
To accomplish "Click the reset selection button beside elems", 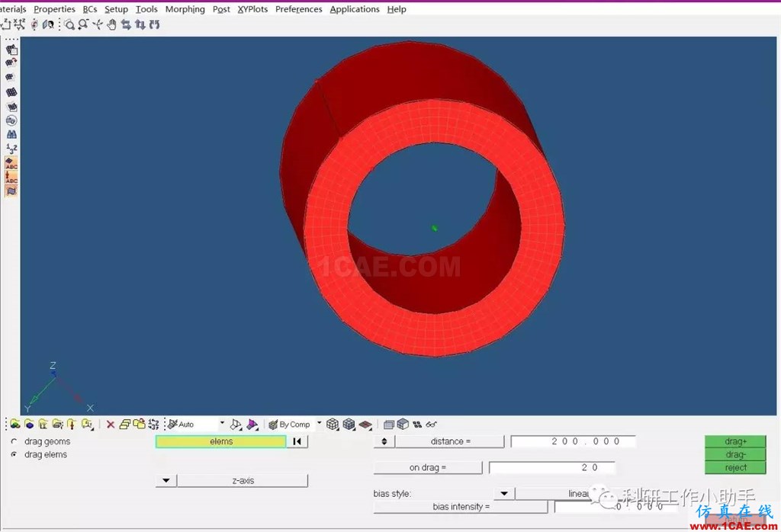I will (297, 441).
